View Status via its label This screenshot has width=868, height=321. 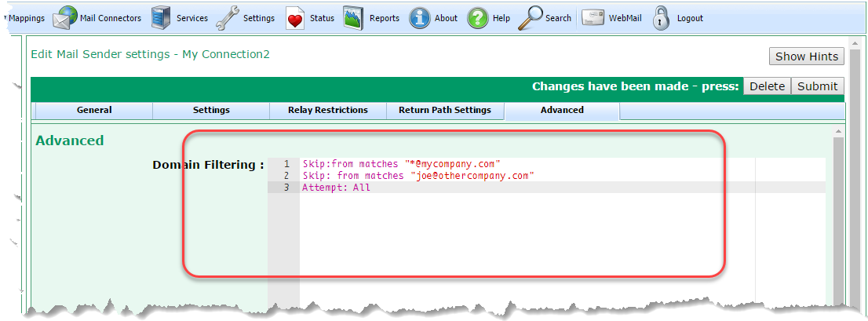coord(323,18)
